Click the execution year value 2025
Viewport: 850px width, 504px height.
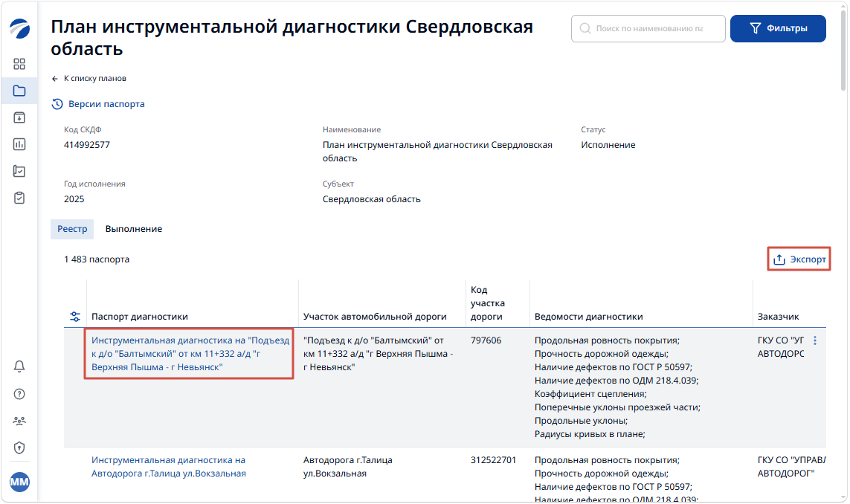pos(74,199)
